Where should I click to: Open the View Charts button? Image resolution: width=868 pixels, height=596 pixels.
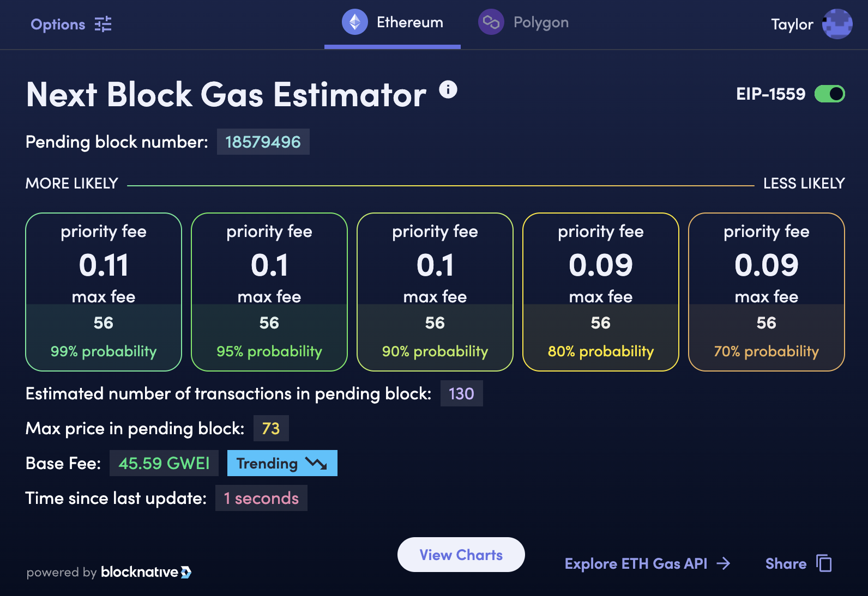[x=461, y=555]
